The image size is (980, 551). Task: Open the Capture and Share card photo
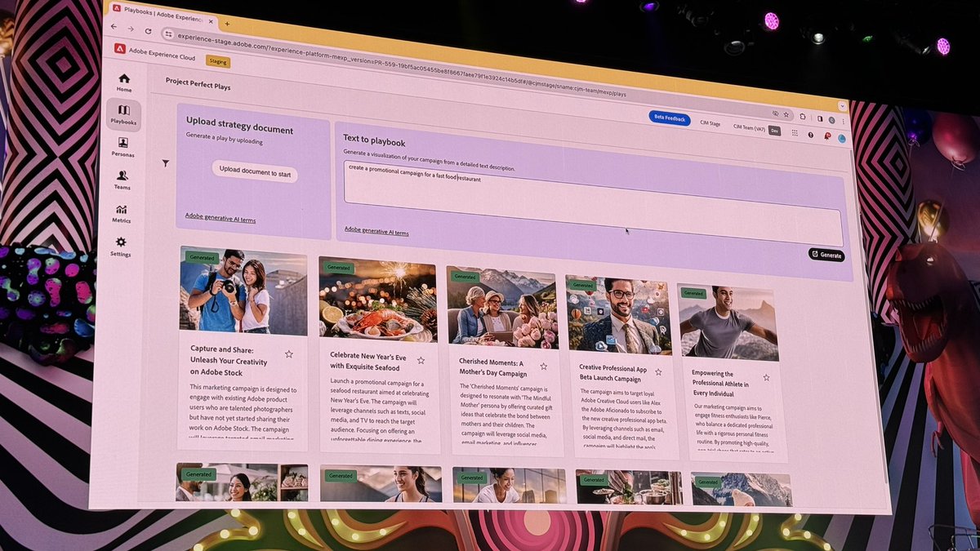(x=243, y=291)
